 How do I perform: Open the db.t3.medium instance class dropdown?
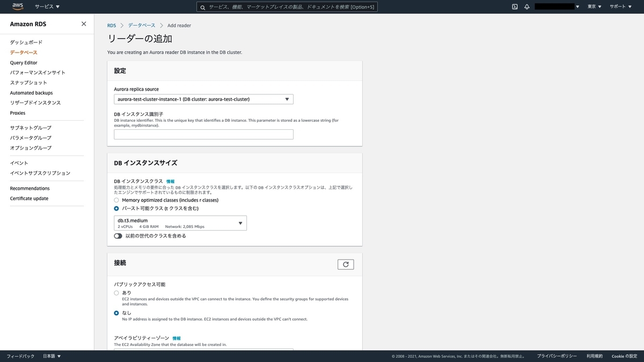(180, 223)
